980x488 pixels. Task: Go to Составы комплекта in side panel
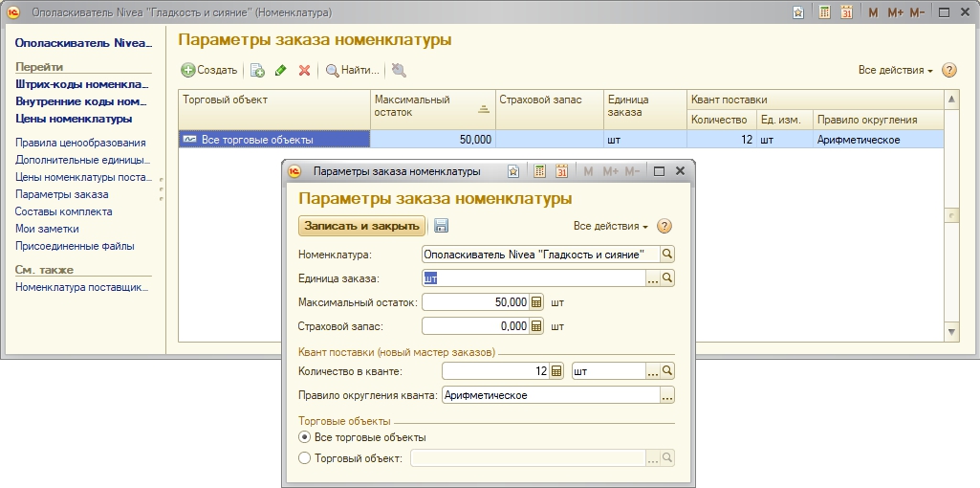tap(64, 211)
